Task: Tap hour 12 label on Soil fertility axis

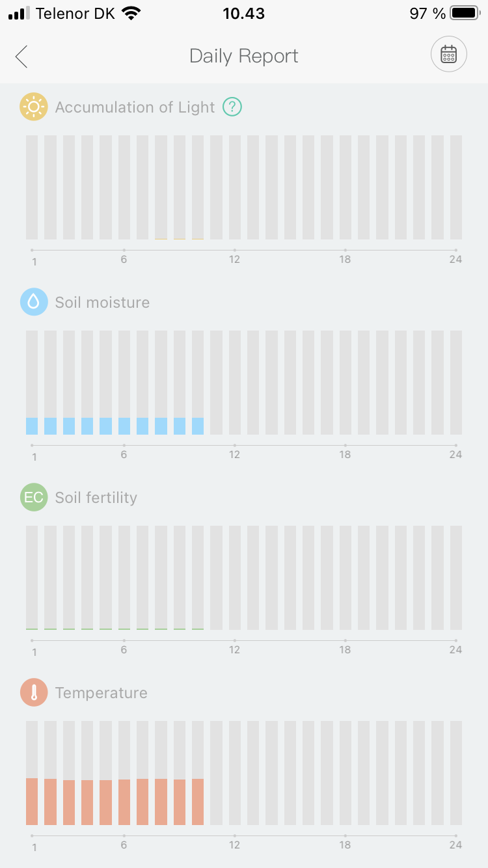Action: click(234, 650)
